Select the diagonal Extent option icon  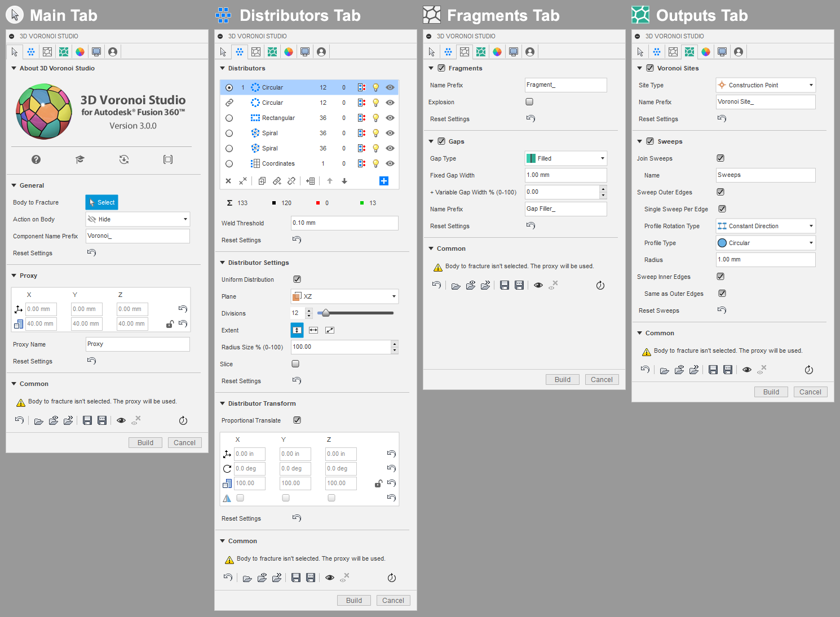(x=330, y=330)
